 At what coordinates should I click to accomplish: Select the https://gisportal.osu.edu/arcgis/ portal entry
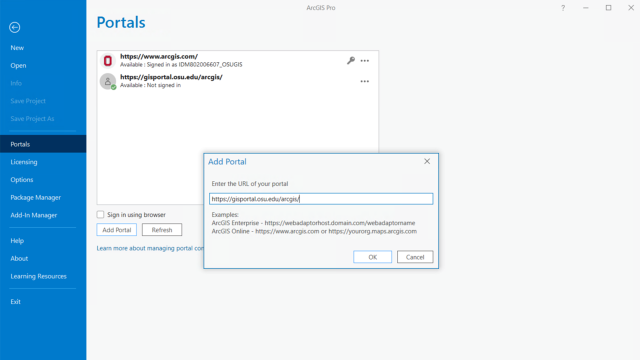click(x=238, y=81)
